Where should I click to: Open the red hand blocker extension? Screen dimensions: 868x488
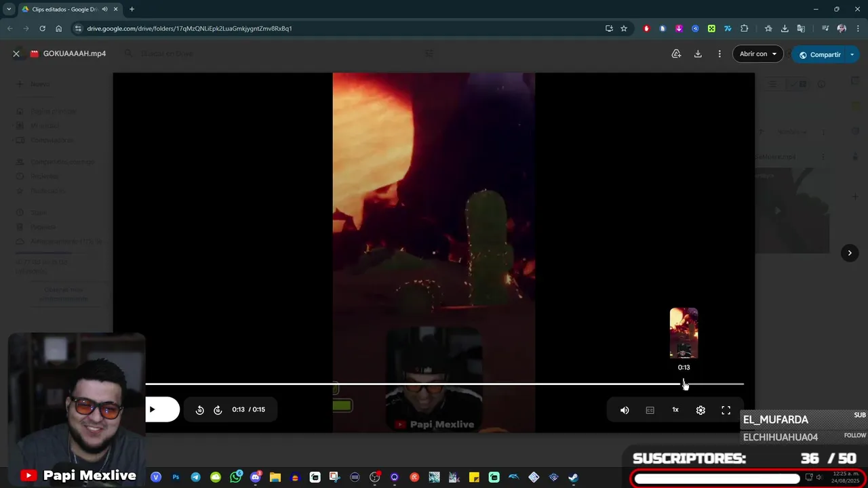coord(646,28)
